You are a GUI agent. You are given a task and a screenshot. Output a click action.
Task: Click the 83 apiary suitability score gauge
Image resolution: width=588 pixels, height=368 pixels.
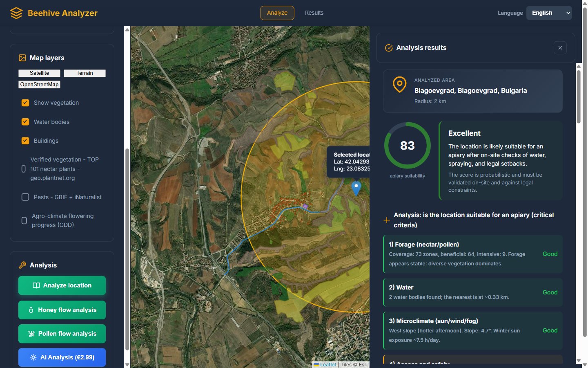click(408, 146)
